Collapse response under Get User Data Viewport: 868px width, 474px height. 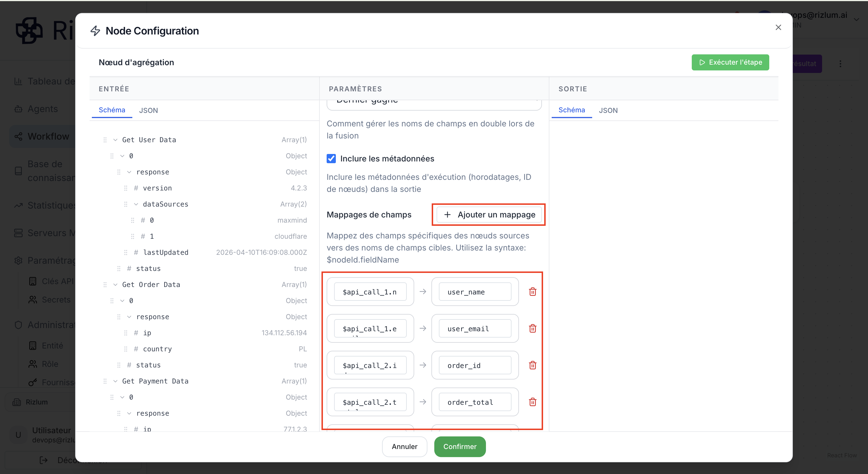tap(129, 172)
